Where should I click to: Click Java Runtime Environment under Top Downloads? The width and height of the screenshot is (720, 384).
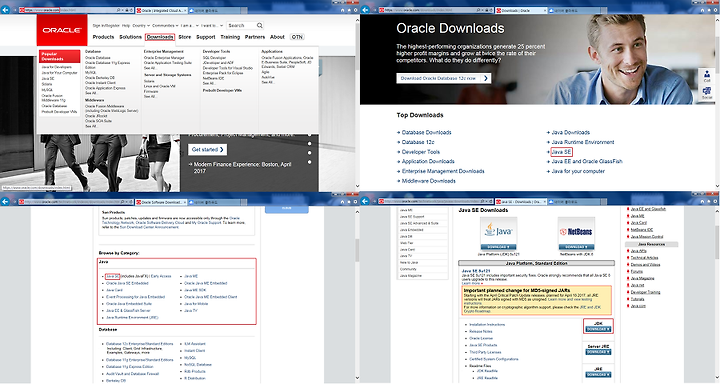click(x=583, y=142)
